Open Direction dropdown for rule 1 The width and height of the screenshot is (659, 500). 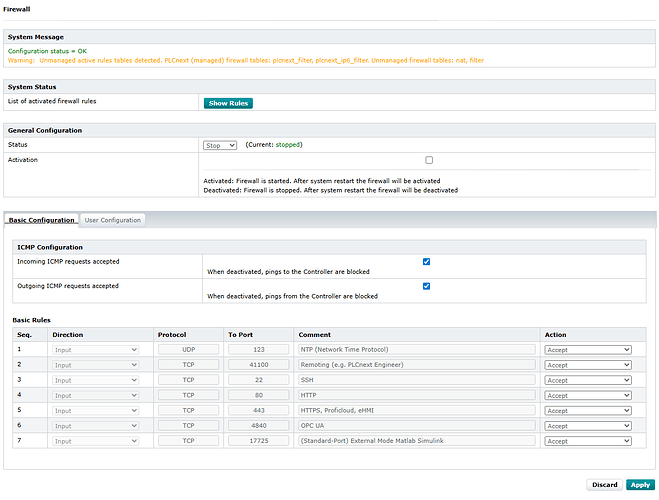pos(95,350)
